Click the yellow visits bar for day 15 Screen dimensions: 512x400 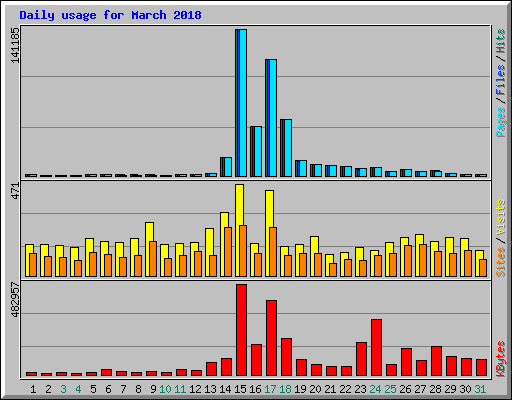[239, 205]
